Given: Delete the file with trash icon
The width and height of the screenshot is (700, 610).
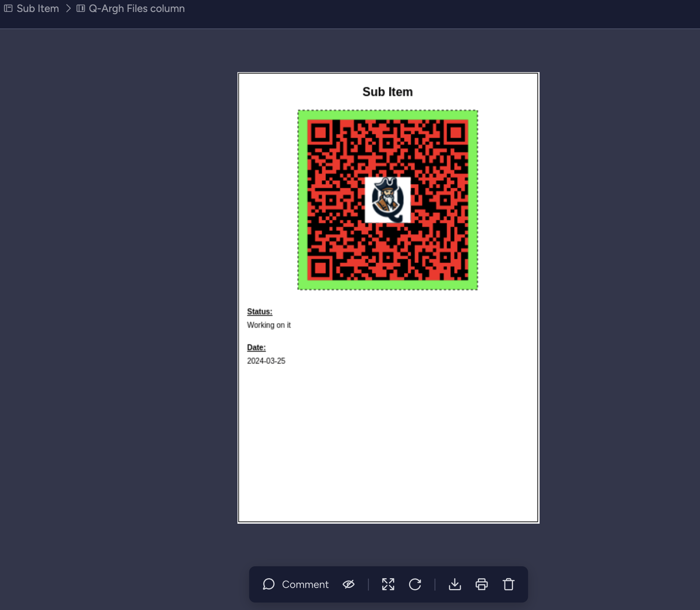Looking at the screenshot, I should coord(509,584).
